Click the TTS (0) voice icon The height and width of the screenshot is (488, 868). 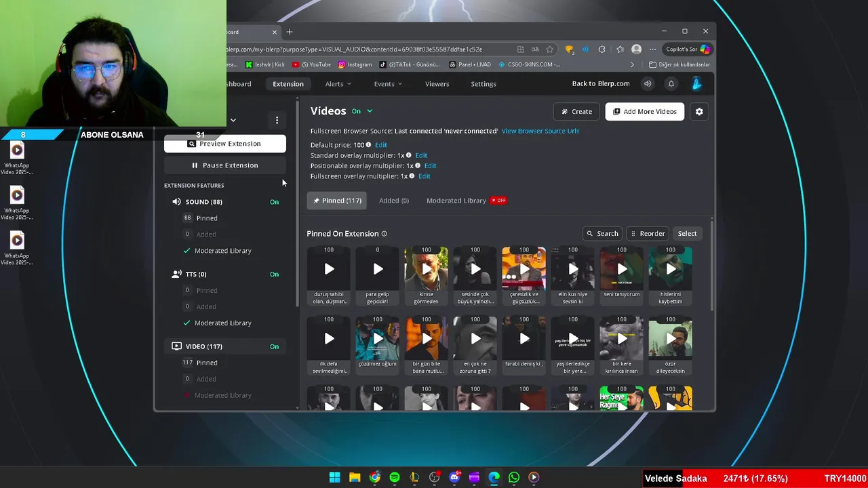[x=176, y=274]
